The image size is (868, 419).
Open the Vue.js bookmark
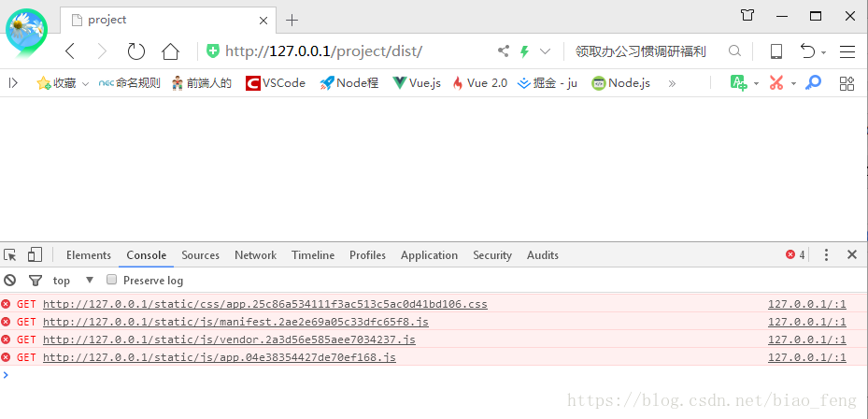[417, 83]
